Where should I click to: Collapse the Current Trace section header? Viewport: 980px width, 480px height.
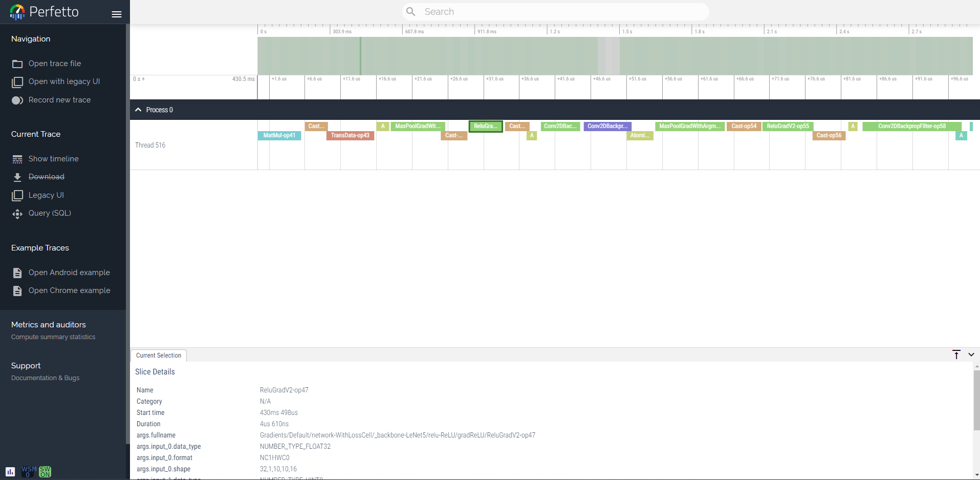click(x=36, y=134)
